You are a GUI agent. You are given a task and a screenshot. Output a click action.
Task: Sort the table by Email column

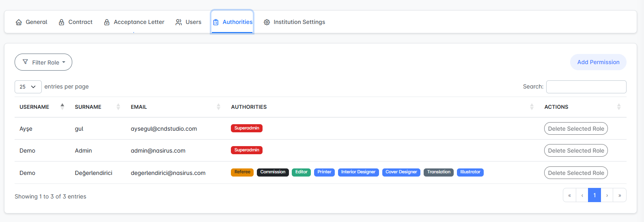pos(218,107)
